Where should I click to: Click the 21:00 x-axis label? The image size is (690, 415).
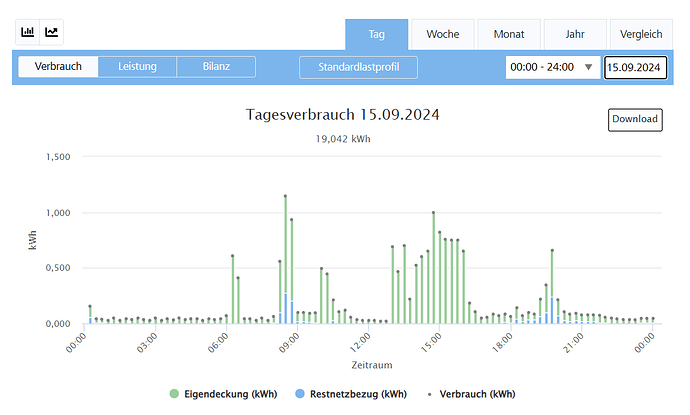click(573, 343)
